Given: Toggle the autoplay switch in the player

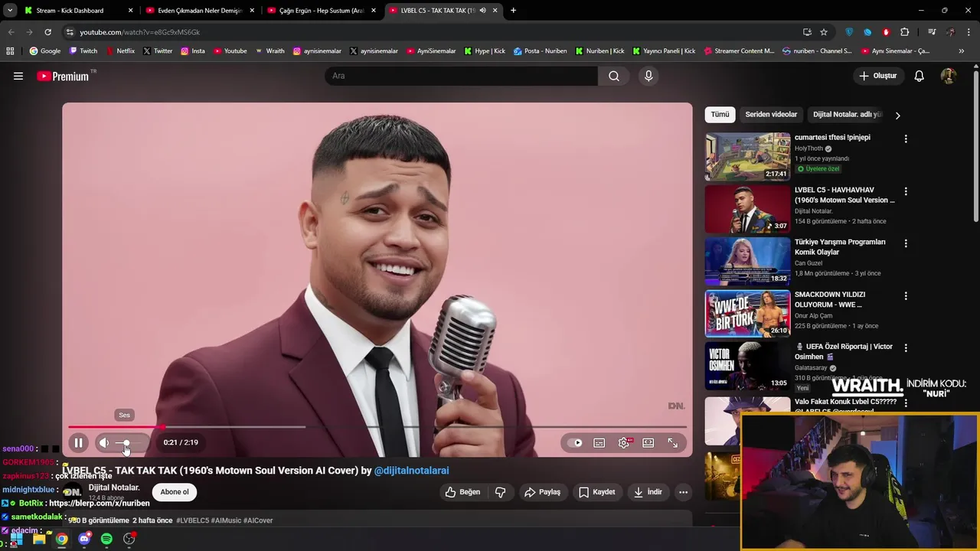Looking at the screenshot, I should coord(576,442).
